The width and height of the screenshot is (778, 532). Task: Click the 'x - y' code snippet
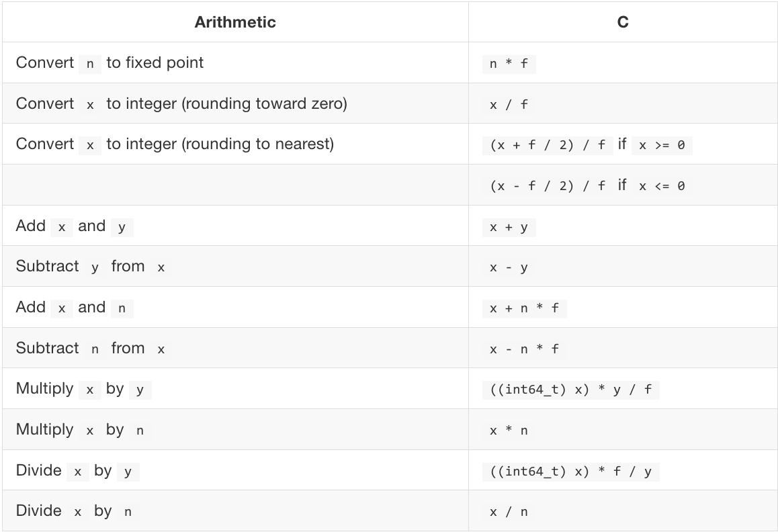(x=509, y=268)
